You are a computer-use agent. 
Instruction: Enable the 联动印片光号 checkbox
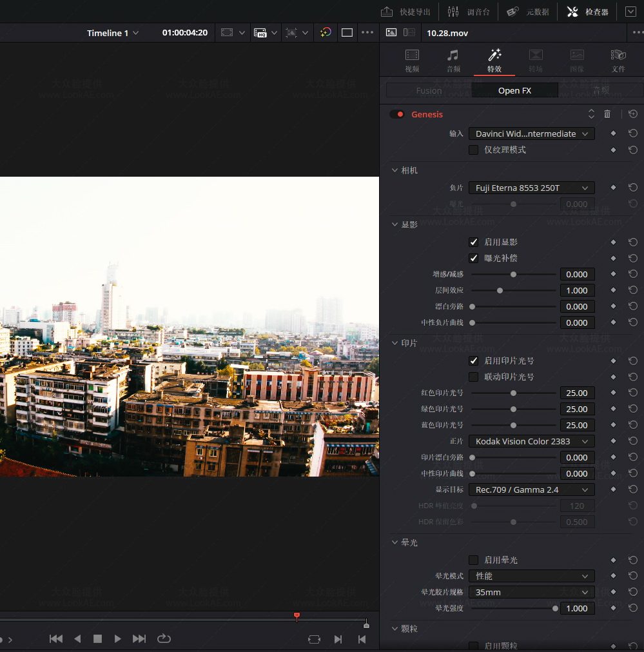point(474,377)
